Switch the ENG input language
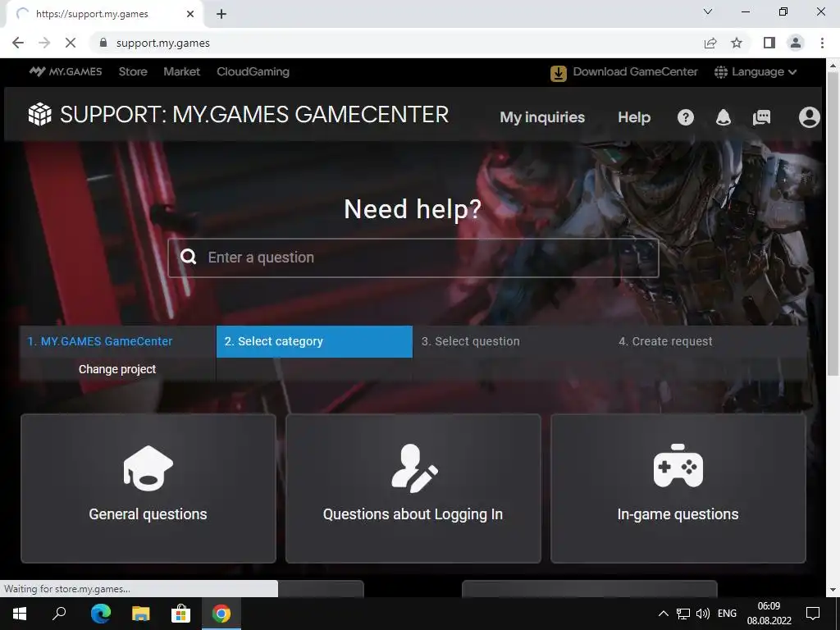Screen dimensions: 840x630 coord(727,614)
